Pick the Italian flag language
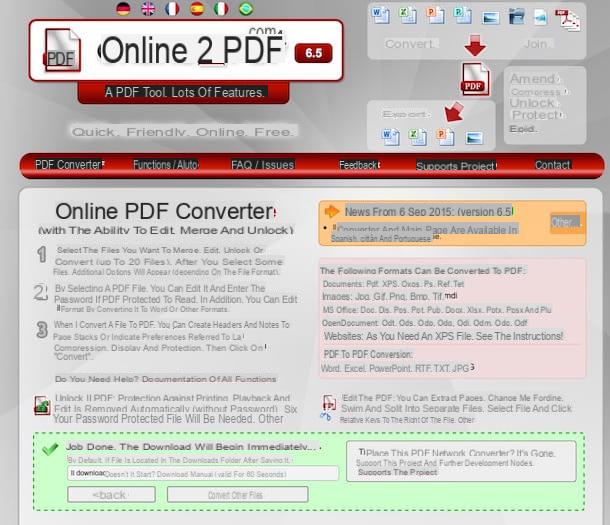The image size is (610, 525). (x=221, y=9)
